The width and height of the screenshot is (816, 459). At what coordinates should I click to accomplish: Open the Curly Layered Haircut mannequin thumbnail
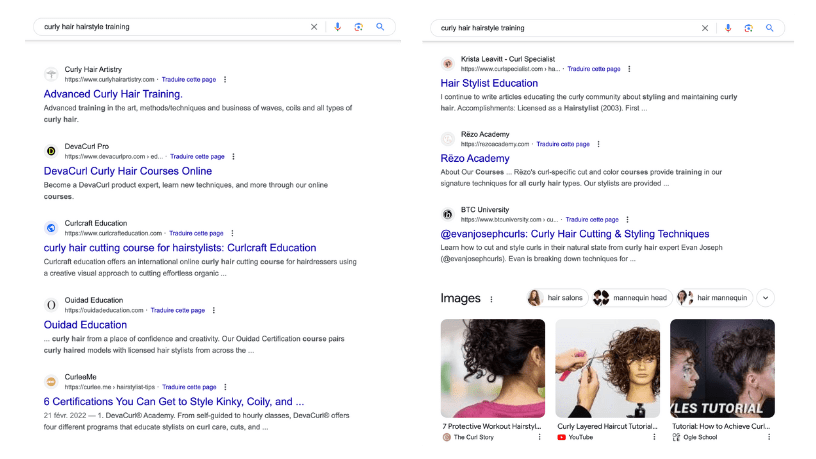(608, 368)
